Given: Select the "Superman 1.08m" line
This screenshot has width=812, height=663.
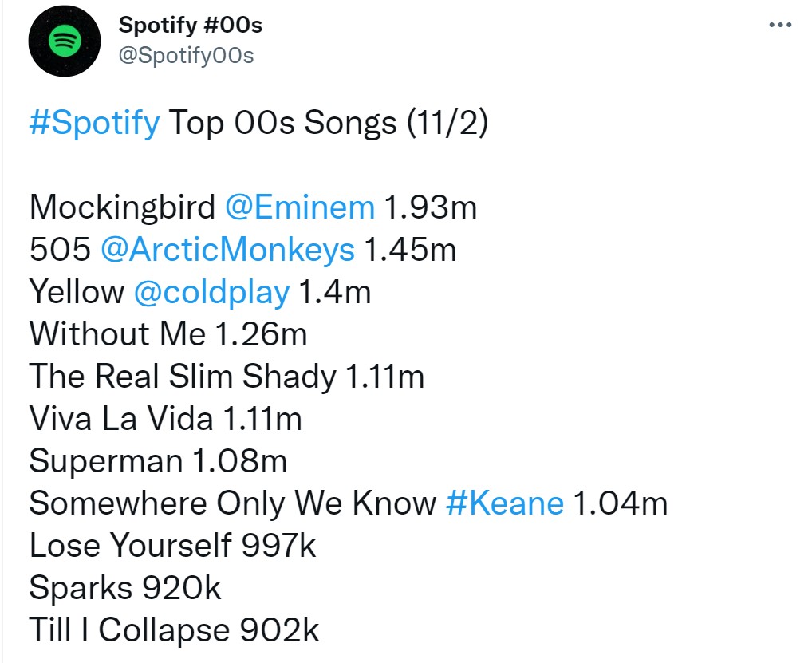Looking at the screenshot, I should point(158,461).
